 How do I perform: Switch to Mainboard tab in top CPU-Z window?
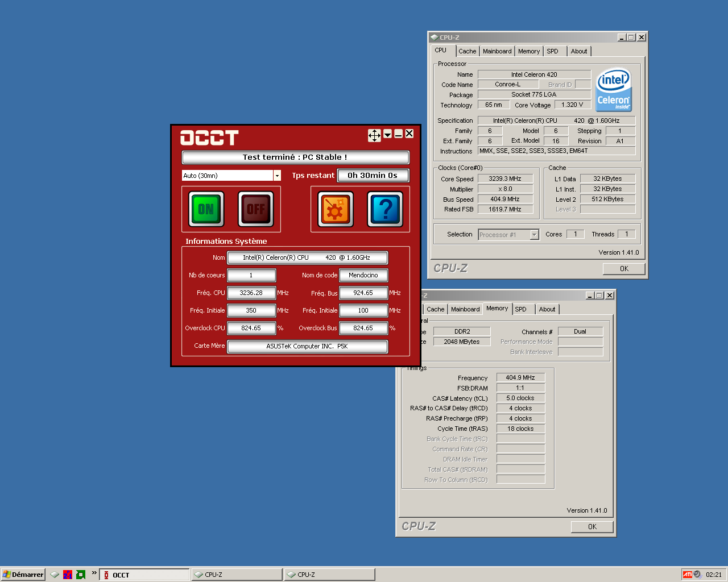[497, 51]
